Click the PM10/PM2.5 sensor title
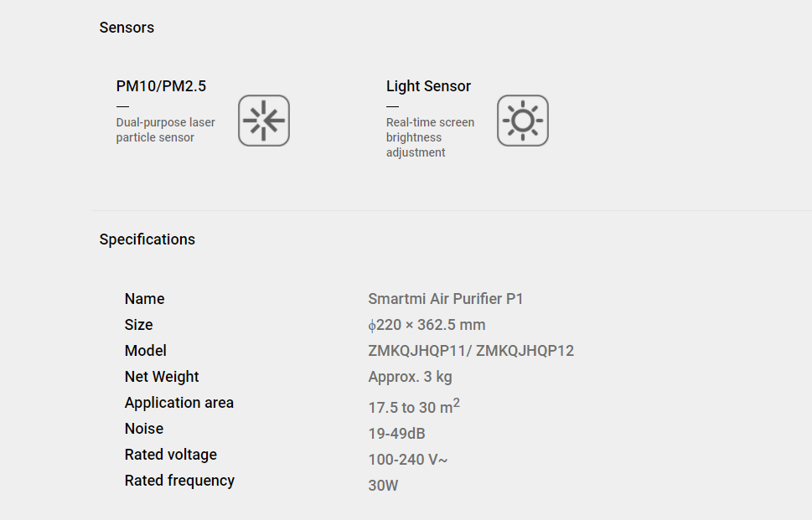This screenshot has height=520, width=812. (x=161, y=86)
